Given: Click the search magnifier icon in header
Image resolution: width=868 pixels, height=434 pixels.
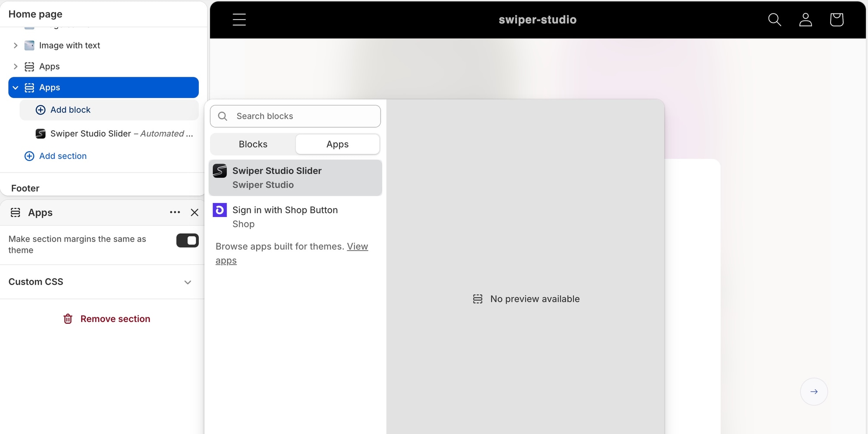Looking at the screenshot, I should click(x=774, y=20).
